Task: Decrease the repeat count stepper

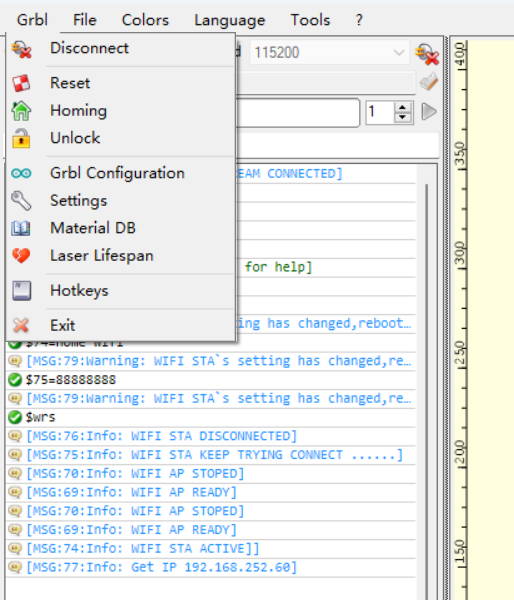Action: 402,117
